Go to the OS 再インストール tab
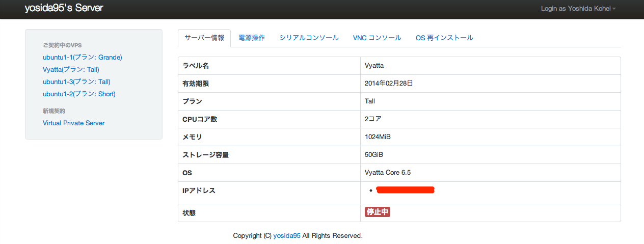The width and height of the screenshot is (644, 244). click(444, 38)
